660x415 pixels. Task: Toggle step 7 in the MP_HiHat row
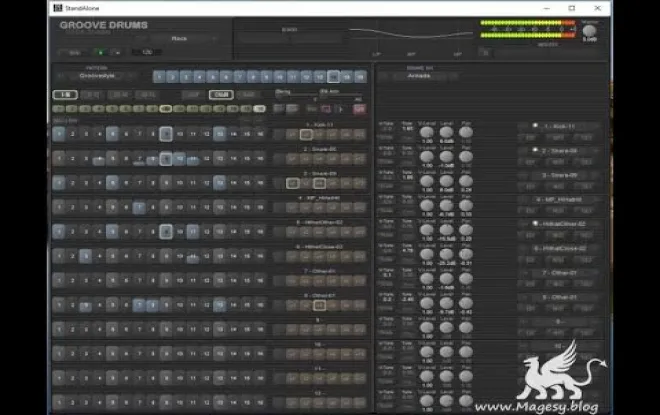(139, 207)
